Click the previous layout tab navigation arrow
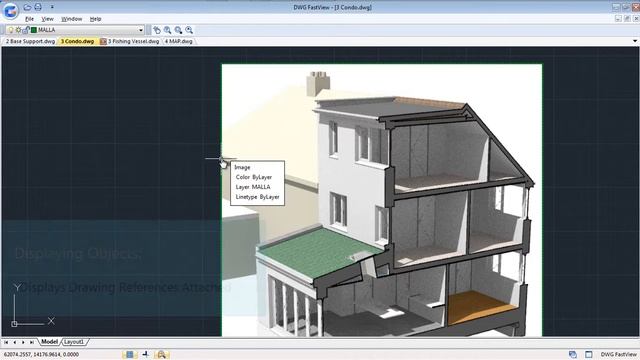640x360 pixels. pyautogui.click(x=15, y=342)
